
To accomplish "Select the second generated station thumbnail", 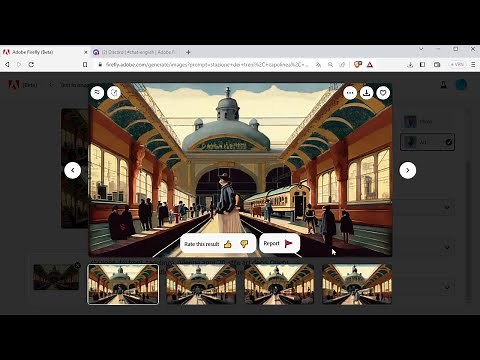I will [201, 284].
